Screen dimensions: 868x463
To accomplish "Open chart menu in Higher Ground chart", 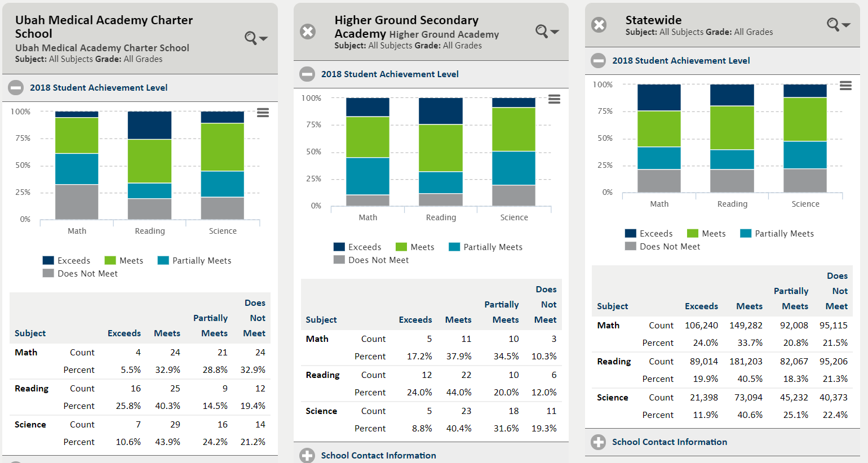I will coord(554,99).
